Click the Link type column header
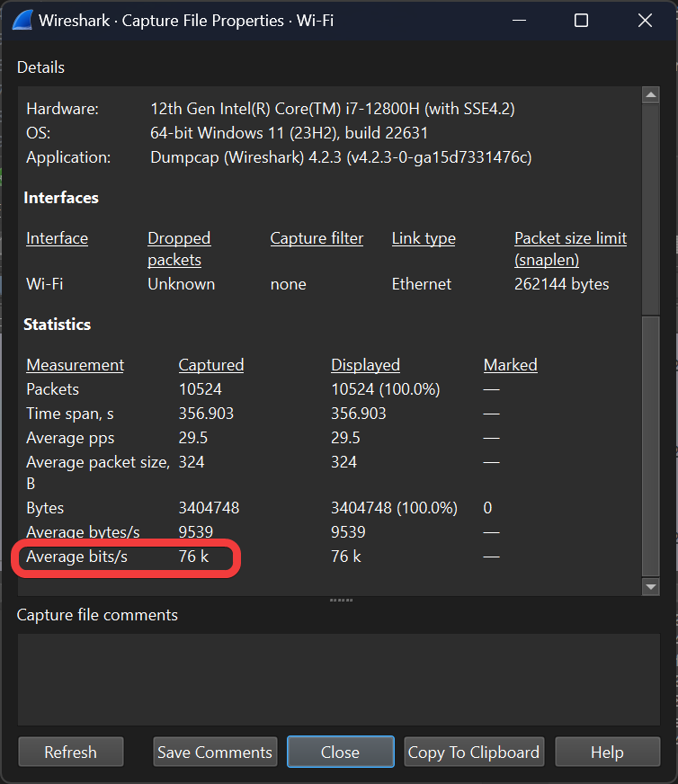This screenshot has width=678, height=784. coord(424,238)
